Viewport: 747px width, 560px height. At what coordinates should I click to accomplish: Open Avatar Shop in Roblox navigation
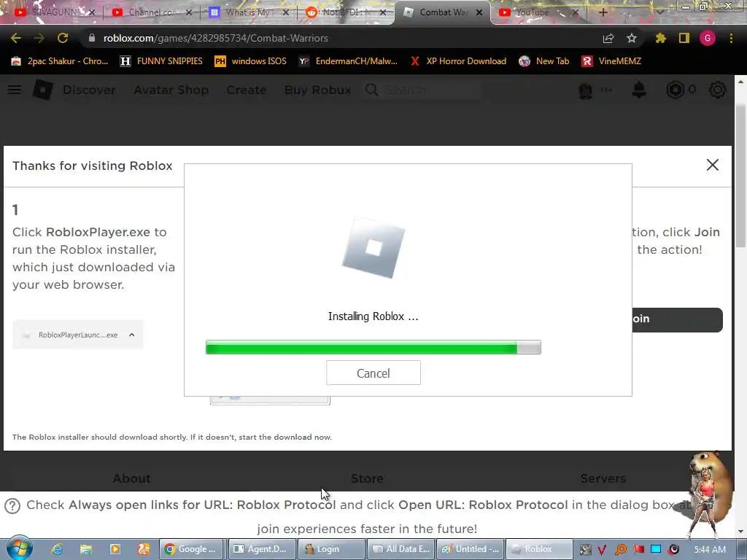tap(171, 90)
